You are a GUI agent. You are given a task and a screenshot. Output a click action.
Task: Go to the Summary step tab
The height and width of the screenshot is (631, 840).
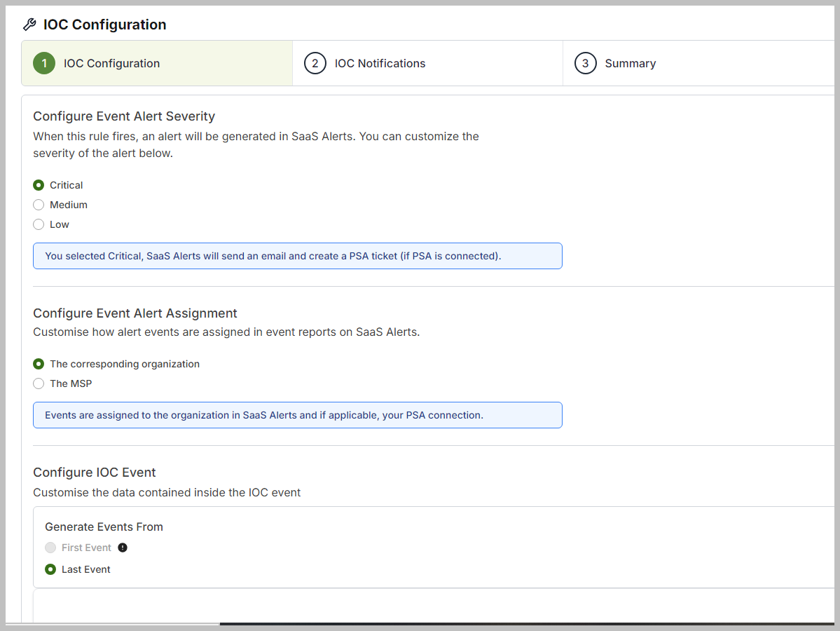pos(630,63)
